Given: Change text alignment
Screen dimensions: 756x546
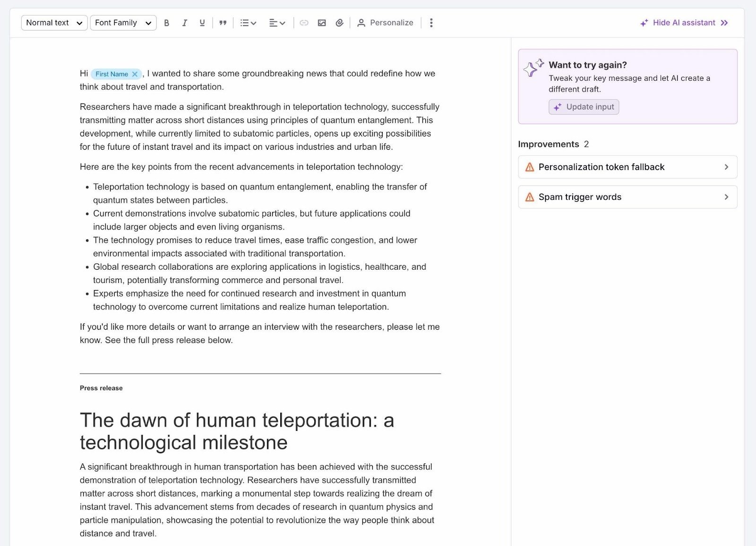Looking at the screenshot, I should tap(273, 22).
